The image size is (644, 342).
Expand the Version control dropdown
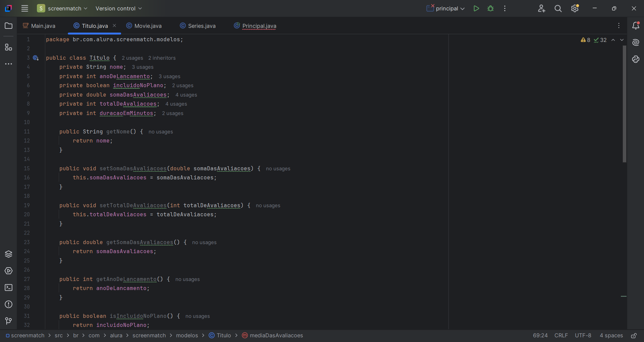(x=118, y=8)
